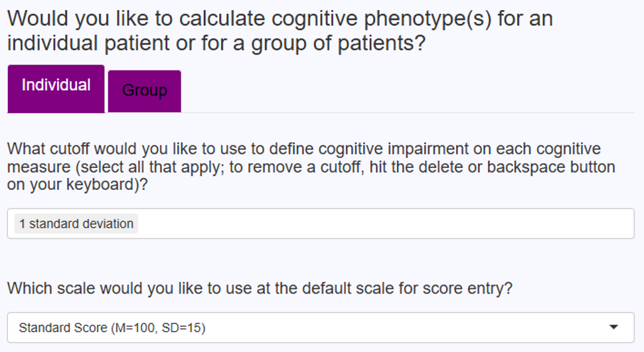Click the word 'Individual' in the purple tab
This screenshot has height=352, width=644.
click(56, 85)
